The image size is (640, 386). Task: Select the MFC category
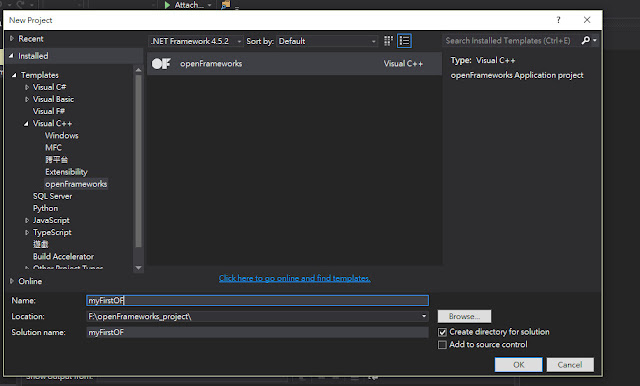pyautogui.click(x=53, y=148)
